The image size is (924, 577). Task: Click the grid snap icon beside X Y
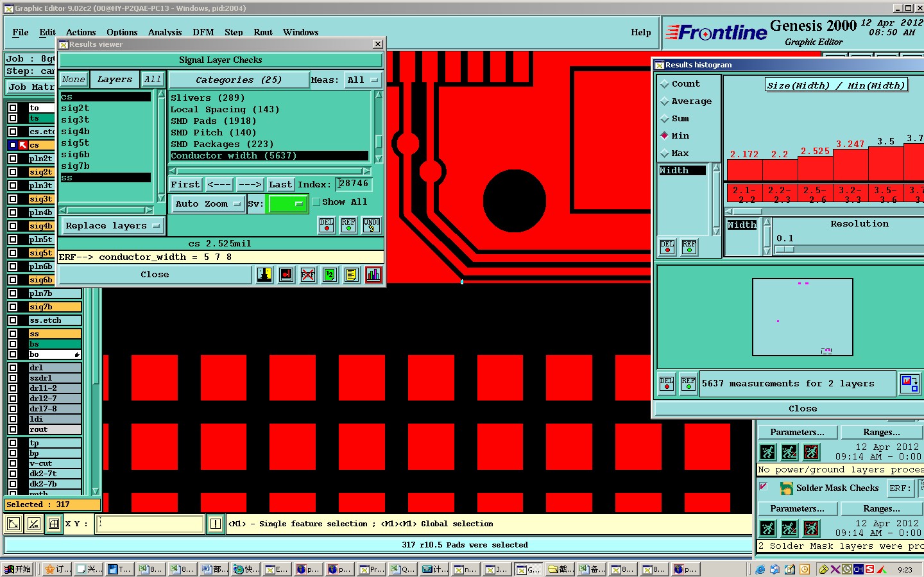click(54, 524)
